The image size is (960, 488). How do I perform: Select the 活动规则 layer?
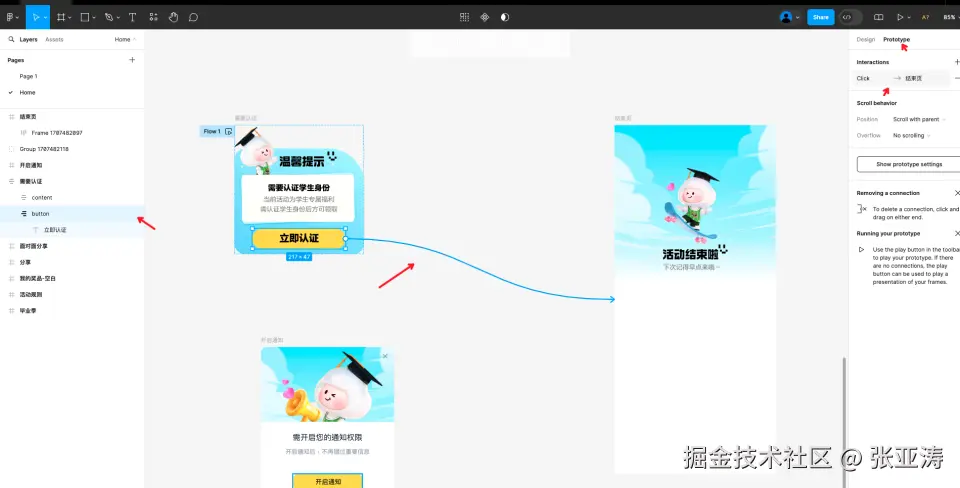coord(72,295)
